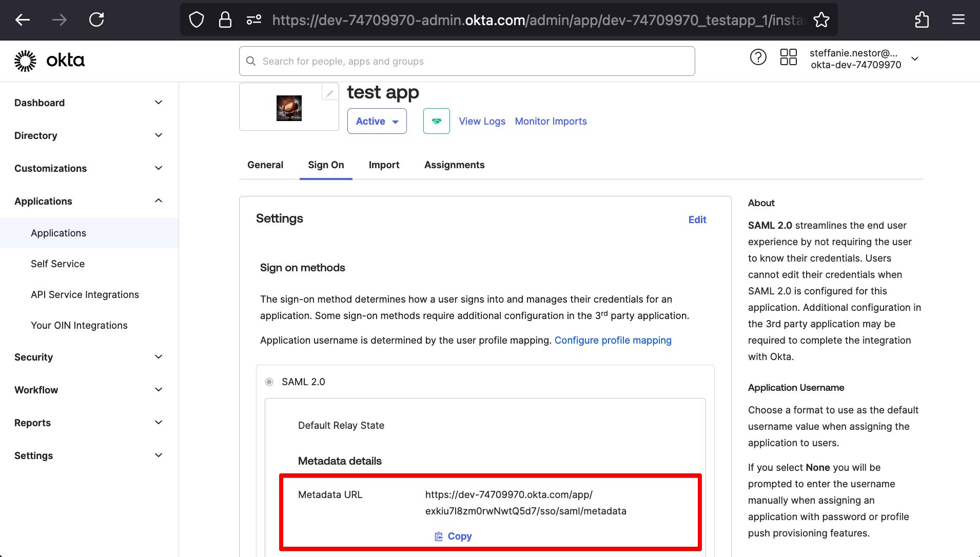Expand the Directory menu
Image resolution: width=980 pixels, height=557 pixels.
click(x=89, y=135)
